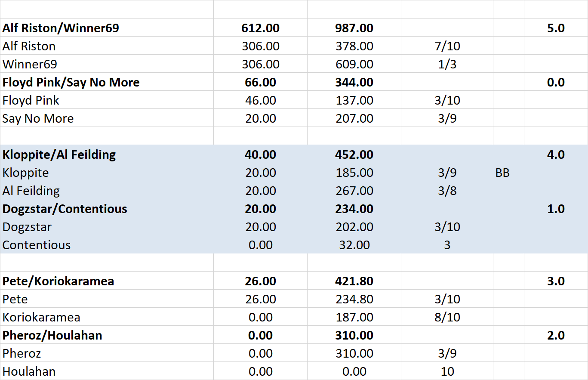Select Pheroz's 310.00 value cell
The height and width of the screenshot is (380, 588).
coord(354,353)
